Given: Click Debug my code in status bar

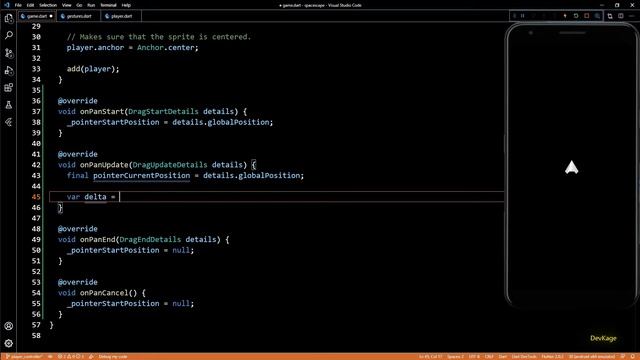Looking at the screenshot, I should coord(113,356).
